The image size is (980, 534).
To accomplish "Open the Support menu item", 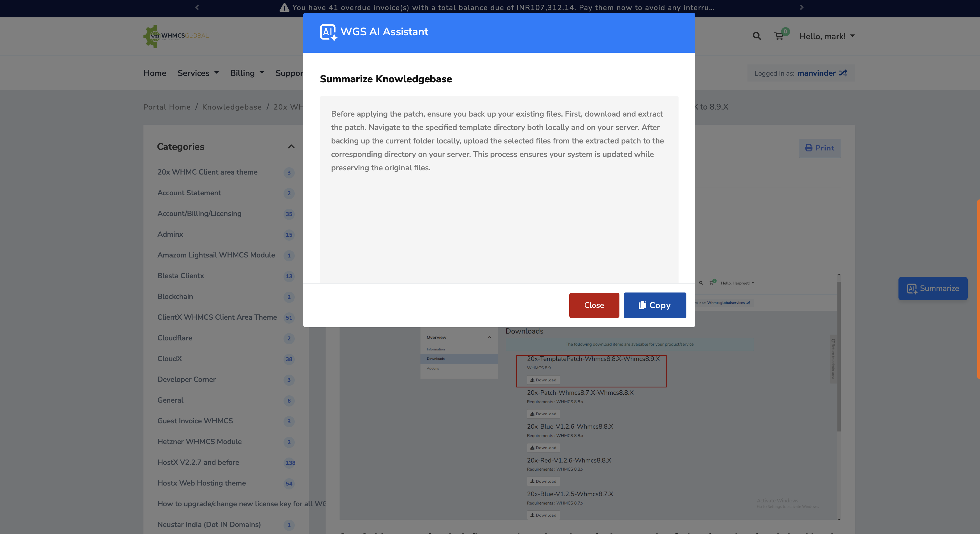I will (x=289, y=73).
